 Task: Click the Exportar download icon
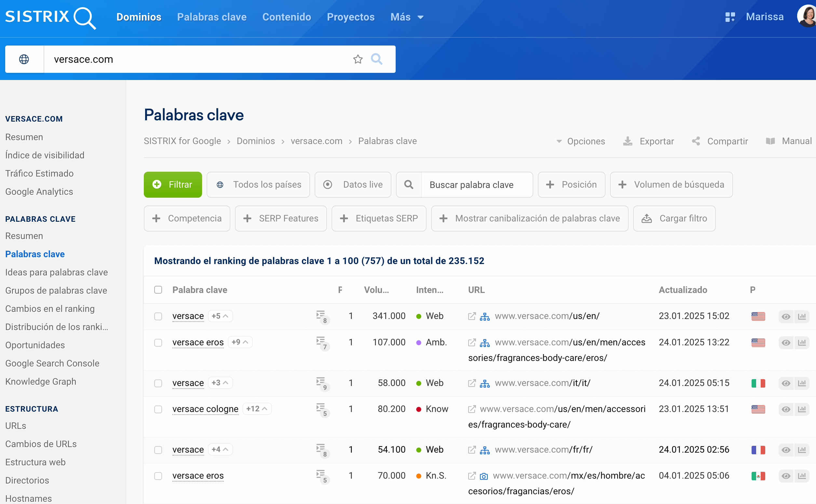tap(628, 141)
